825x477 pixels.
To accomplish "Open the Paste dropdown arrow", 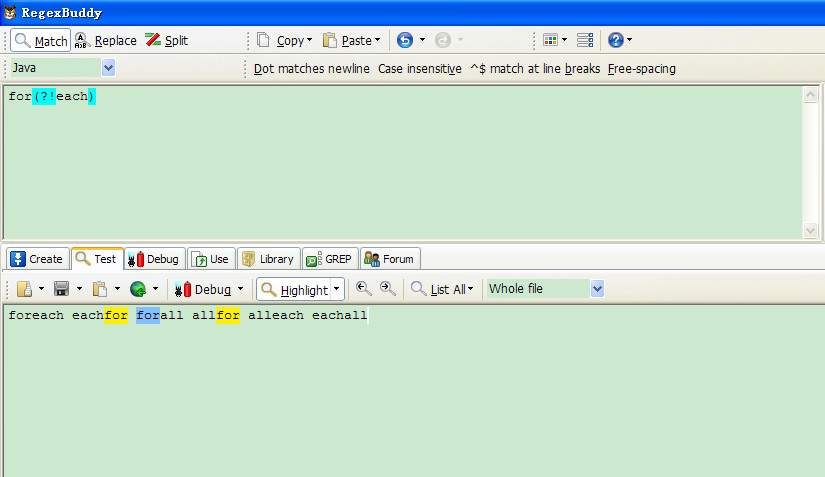I will pos(377,40).
